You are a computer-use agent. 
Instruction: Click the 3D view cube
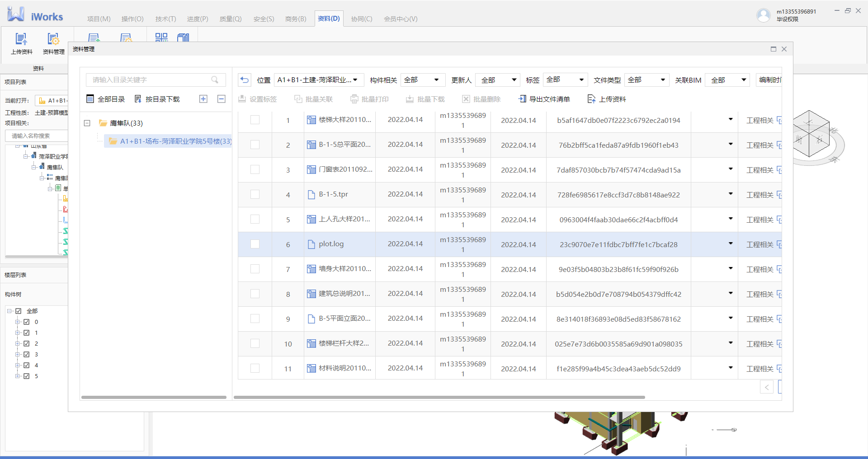[x=809, y=134]
